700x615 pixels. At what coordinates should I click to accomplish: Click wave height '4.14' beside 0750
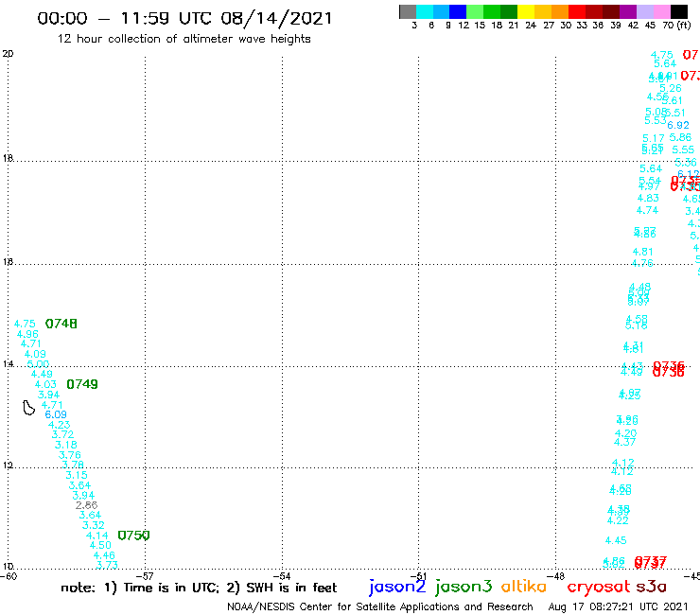(x=96, y=536)
